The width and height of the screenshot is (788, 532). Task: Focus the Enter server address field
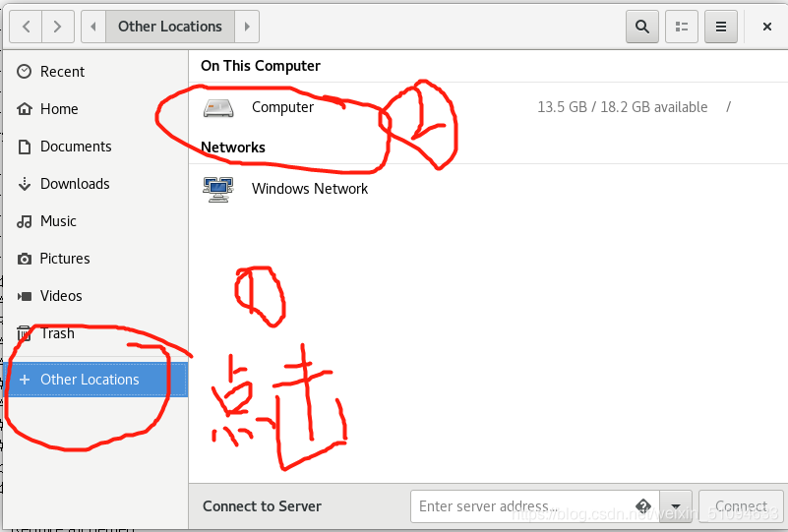(535, 506)
